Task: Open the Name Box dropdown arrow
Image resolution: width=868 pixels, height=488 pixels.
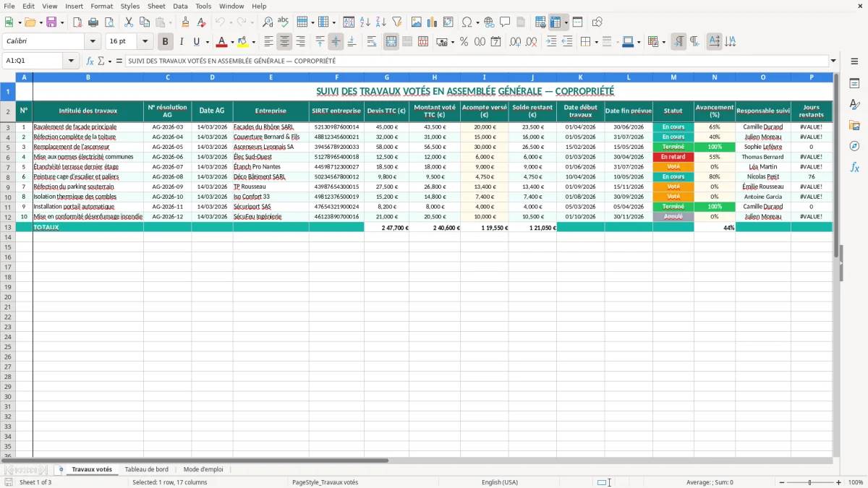Action: click(72, 61)
